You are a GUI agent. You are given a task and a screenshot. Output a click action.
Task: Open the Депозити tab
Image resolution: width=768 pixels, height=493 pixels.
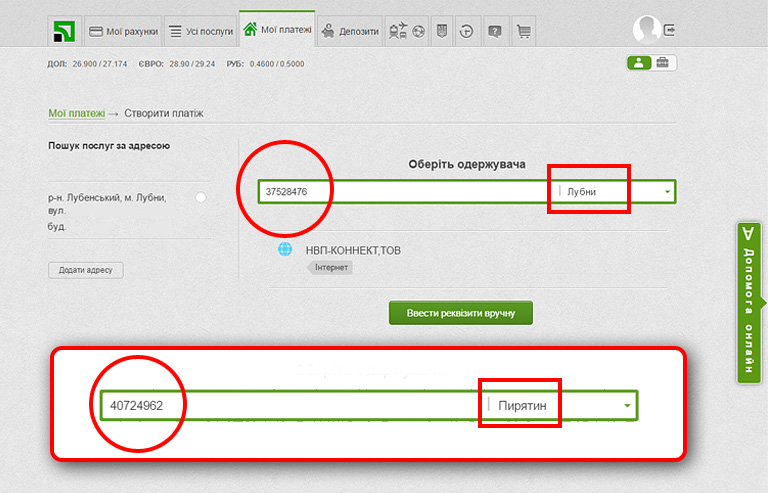(x=352, y=32)
